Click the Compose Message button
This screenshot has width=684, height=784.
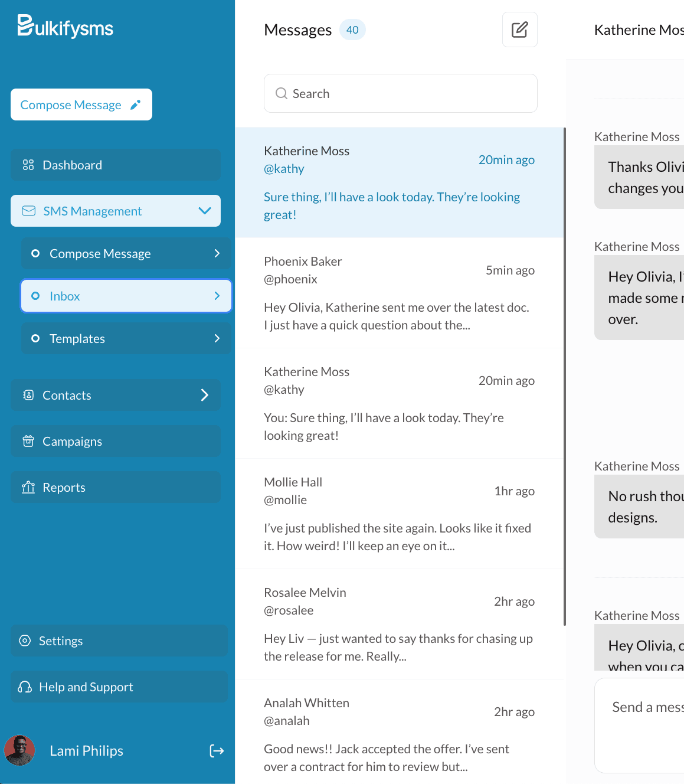(81, 104)
